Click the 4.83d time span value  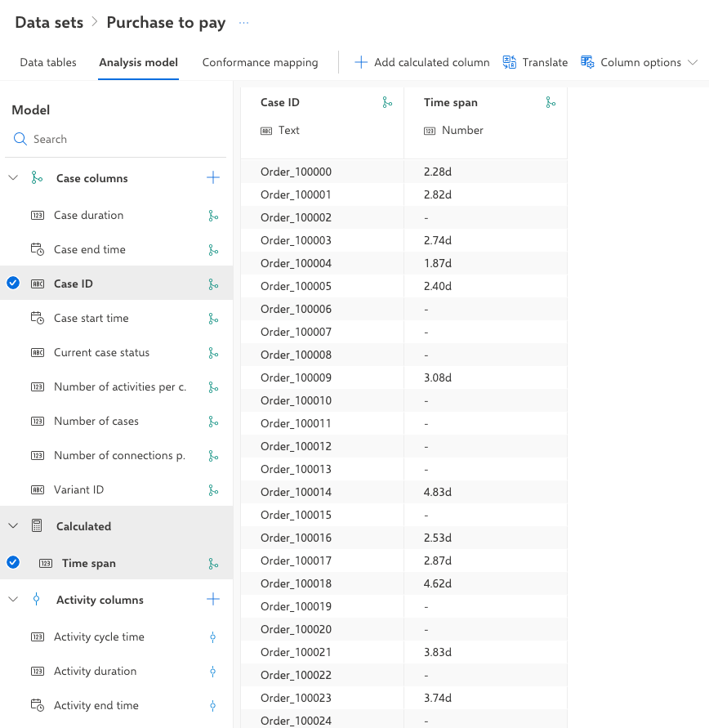point(438,492)
